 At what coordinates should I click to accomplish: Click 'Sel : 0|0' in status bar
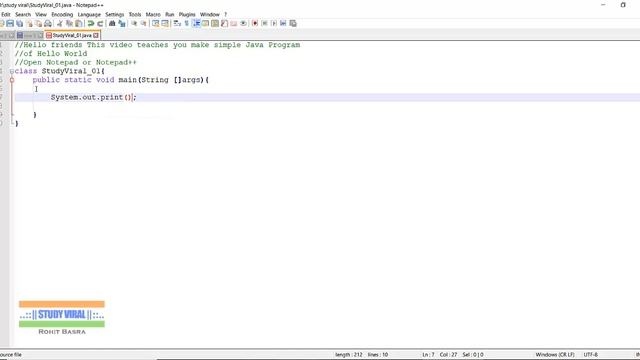tap(473, 355)
